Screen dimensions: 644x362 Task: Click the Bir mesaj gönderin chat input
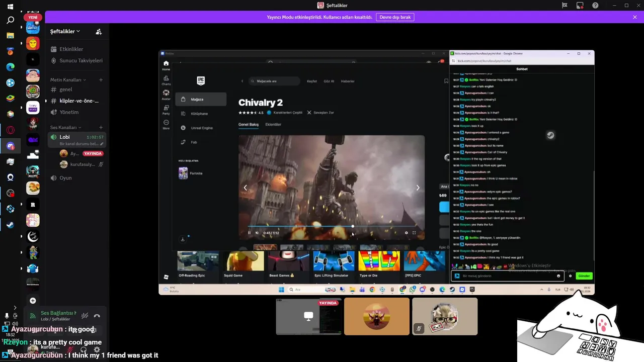507,276
